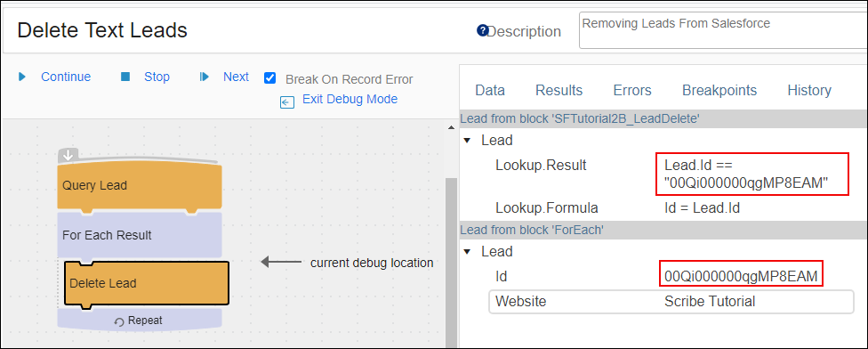Open the Errors tab
The image size is (868, 349).
tap(632, 90)
